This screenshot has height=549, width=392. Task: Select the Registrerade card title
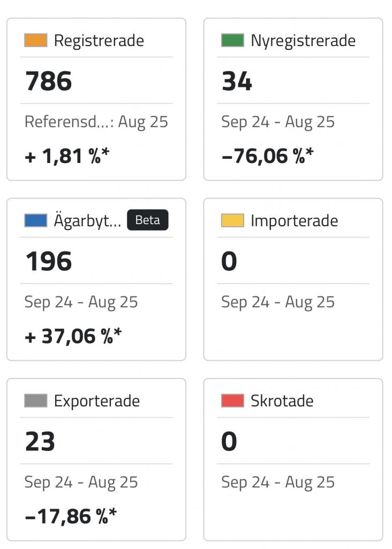pyautogui.click(x=99, y=41)
